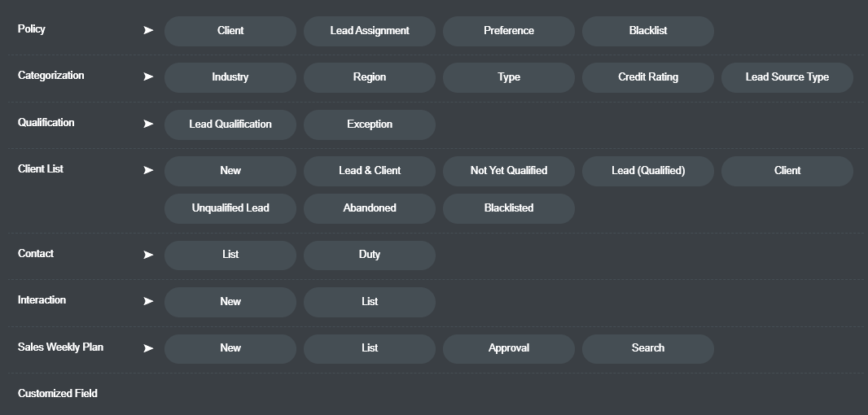Open Credit Rating categorization
This screenshot has height=415, width=868.
click(647, 77)
